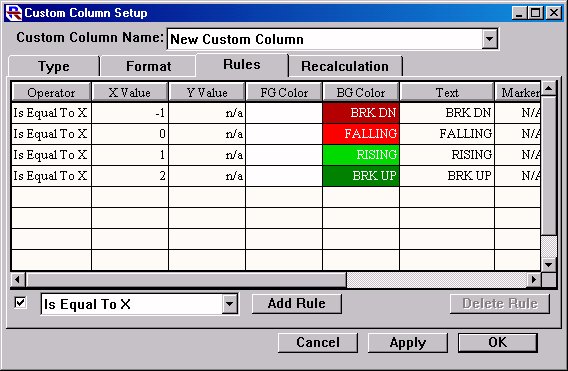Select X Value cell containing -1
The height and width of the screenshot is (371, 568).
[130, 113]
